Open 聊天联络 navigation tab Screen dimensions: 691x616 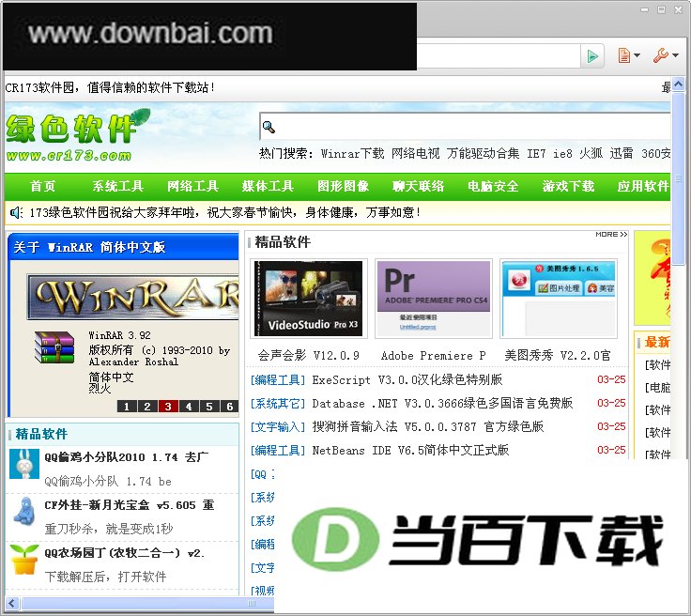click(x=418, y=186)
